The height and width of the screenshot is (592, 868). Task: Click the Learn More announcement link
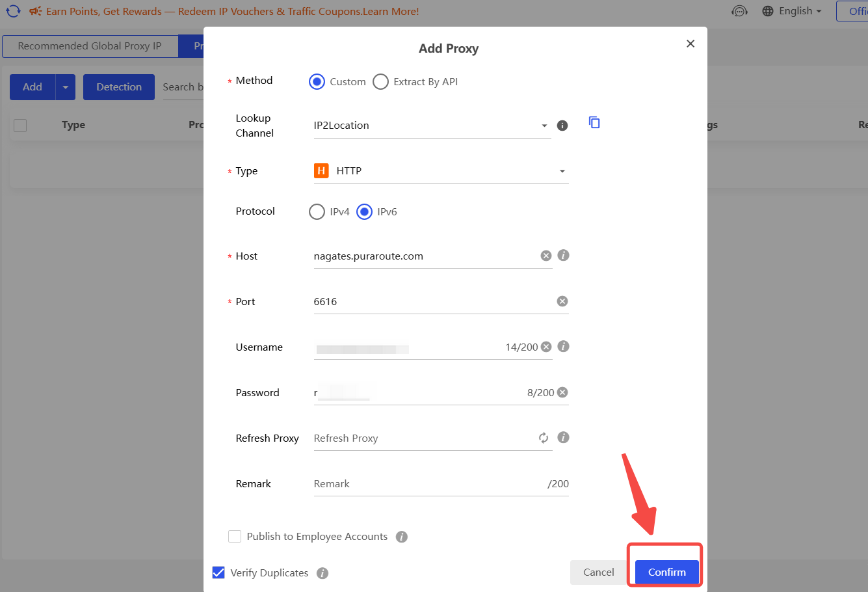392,11
